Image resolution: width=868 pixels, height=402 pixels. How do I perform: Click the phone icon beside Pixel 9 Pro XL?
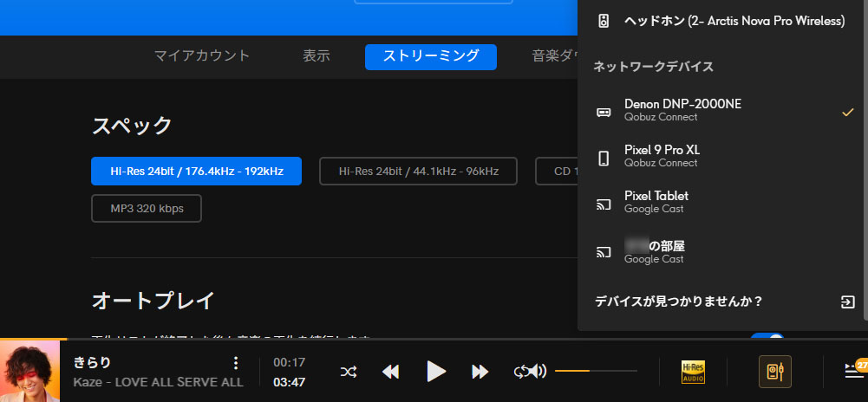pos(604,159)
